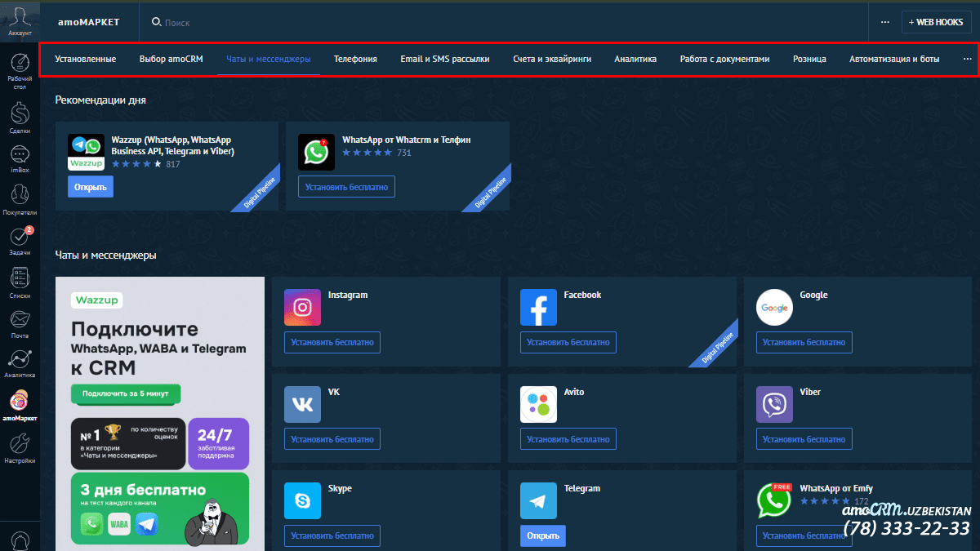Click the "Telegram" card title text
The width and height of the screenshot is (980, 551).
pos(582,488)
